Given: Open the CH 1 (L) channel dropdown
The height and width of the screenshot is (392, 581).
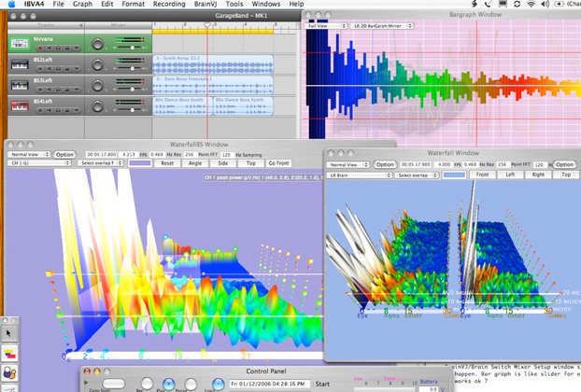Looking at the screenshot, I should coord(39,163).
